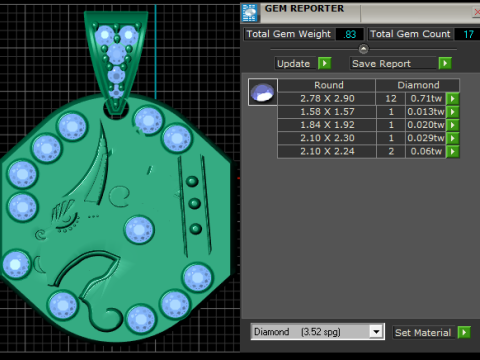Click the Set Material button label

click(423, 332)
